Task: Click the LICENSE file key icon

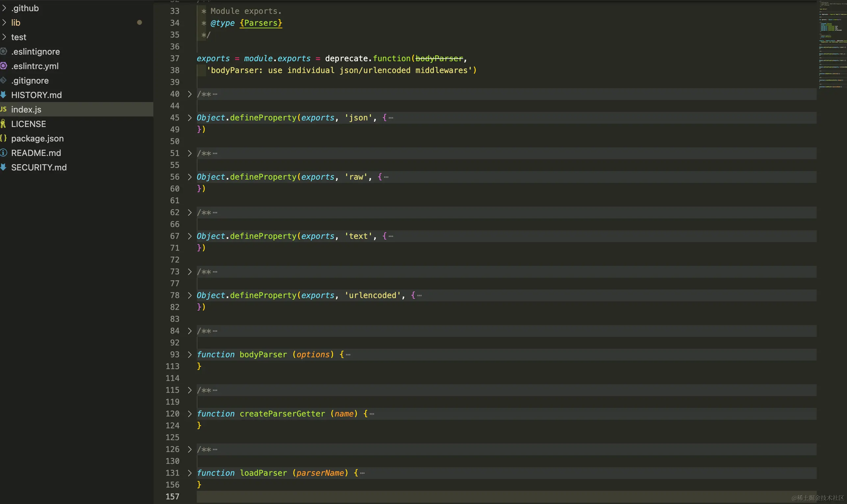Action: point(3,124)
